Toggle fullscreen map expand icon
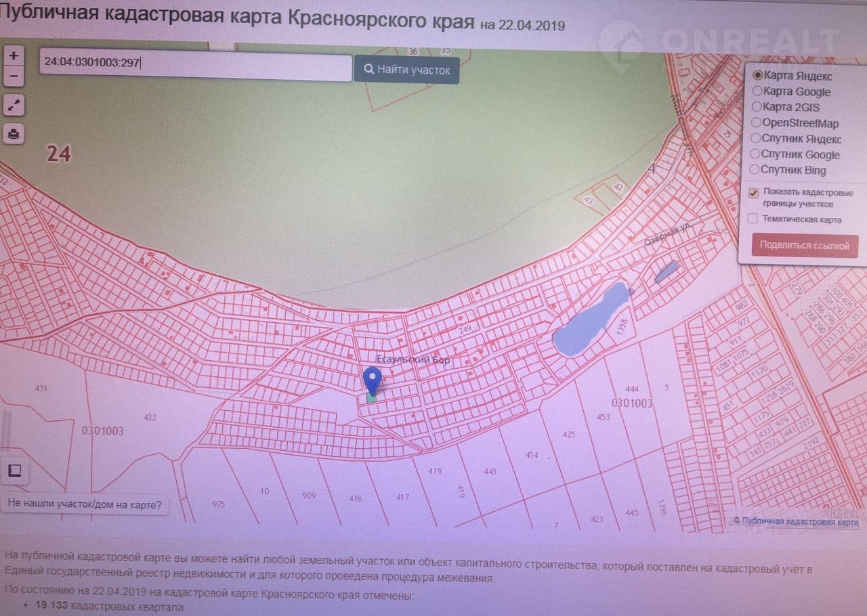The height and width of the screenshot is (616, 867). 14,105
